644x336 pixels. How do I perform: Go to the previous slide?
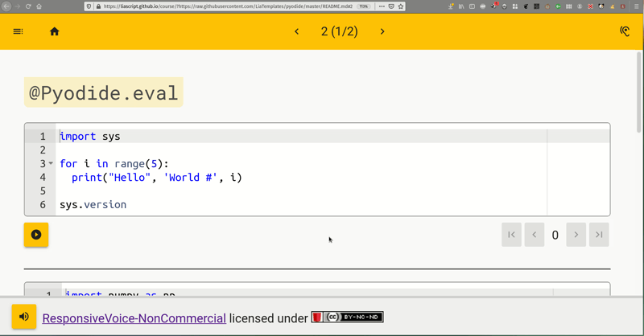(296, 31)
